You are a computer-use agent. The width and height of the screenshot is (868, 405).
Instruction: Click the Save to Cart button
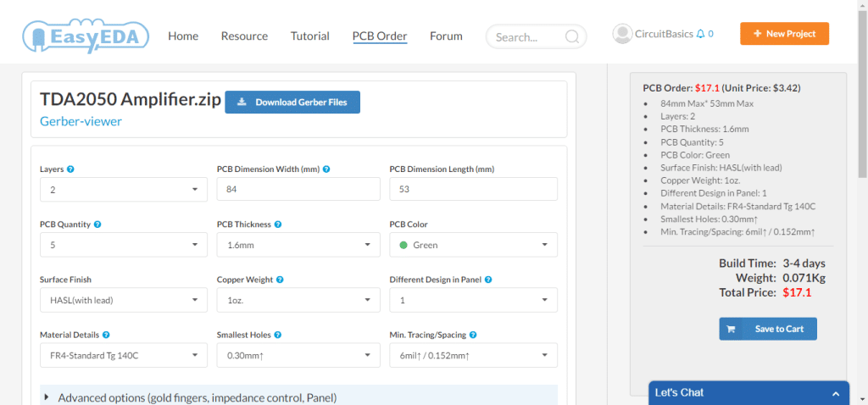click(x=768, y=329)
